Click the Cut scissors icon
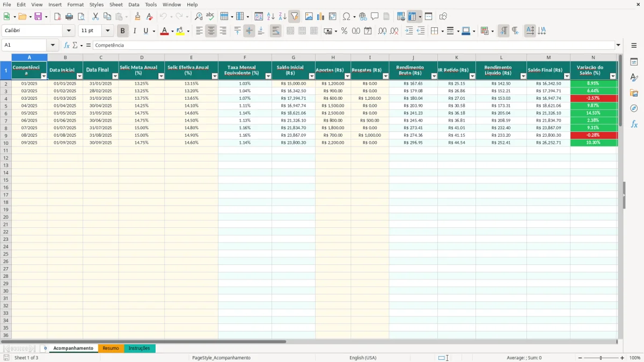 (96, 17)
